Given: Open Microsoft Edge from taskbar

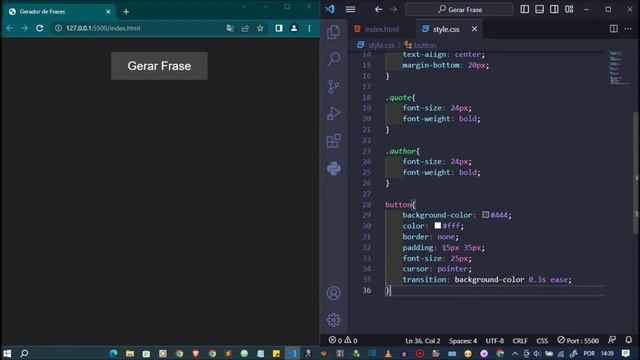Looking at the screenshot, I should [x=113, y=353].
